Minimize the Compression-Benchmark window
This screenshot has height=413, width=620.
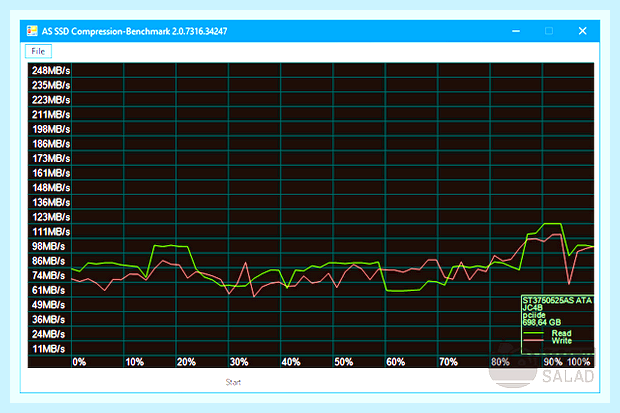[516, 31]
